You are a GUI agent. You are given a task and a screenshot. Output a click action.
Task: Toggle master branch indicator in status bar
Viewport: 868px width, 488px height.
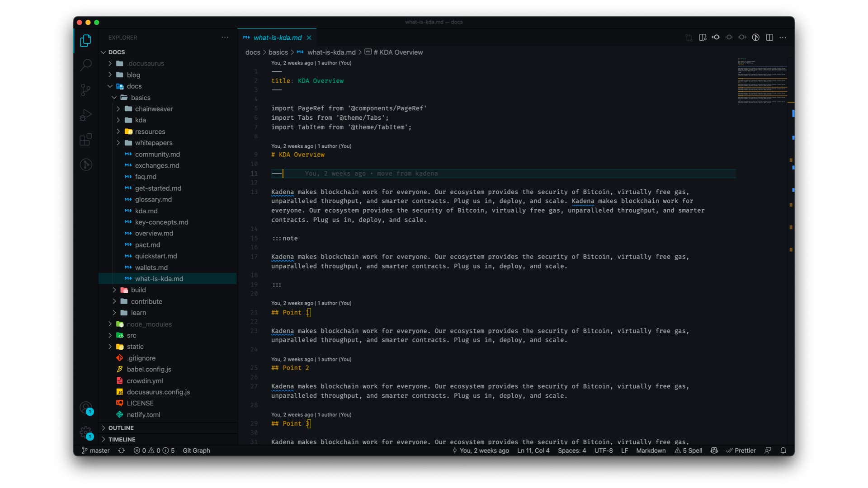(x=96, y=450)
